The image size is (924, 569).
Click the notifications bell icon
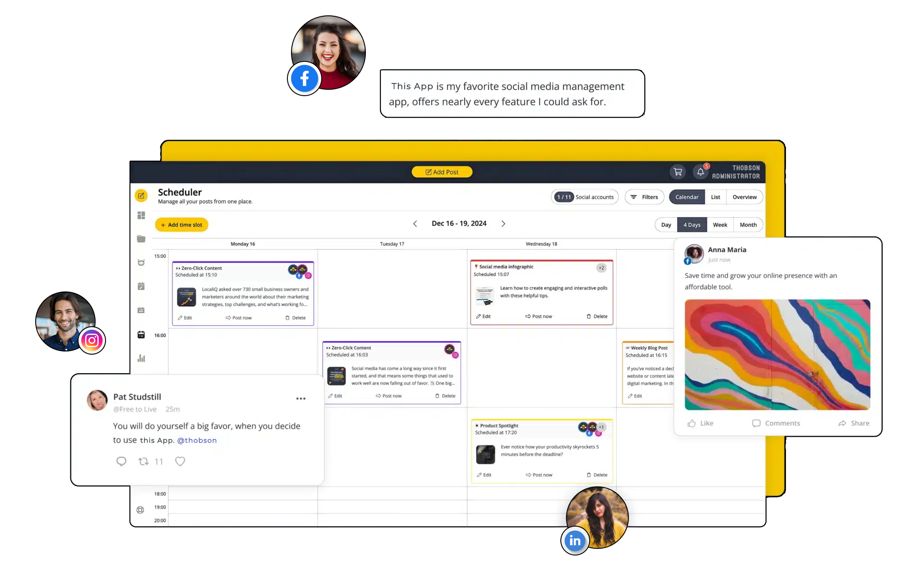700,172
